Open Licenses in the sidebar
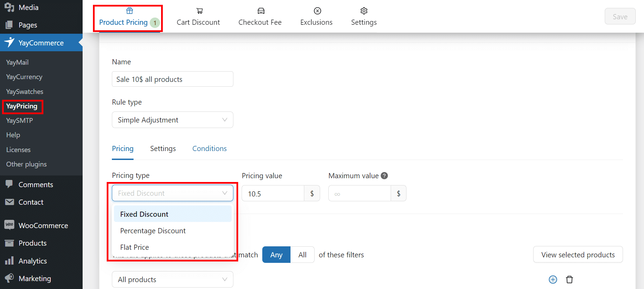This screenshot has width=644, height=289. point(18,150)
